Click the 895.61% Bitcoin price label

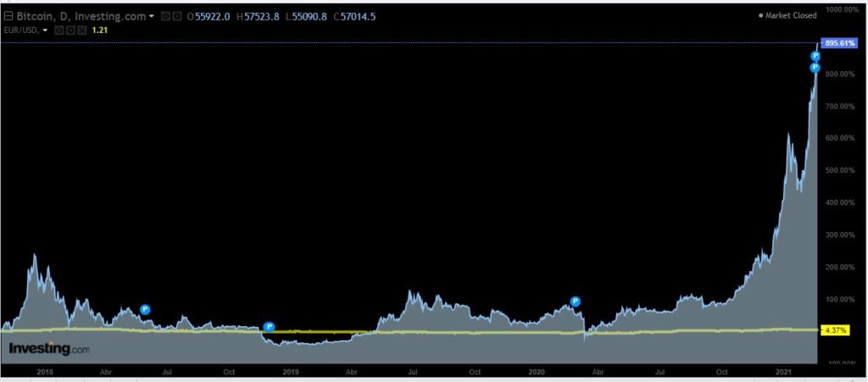pos(840,43)
